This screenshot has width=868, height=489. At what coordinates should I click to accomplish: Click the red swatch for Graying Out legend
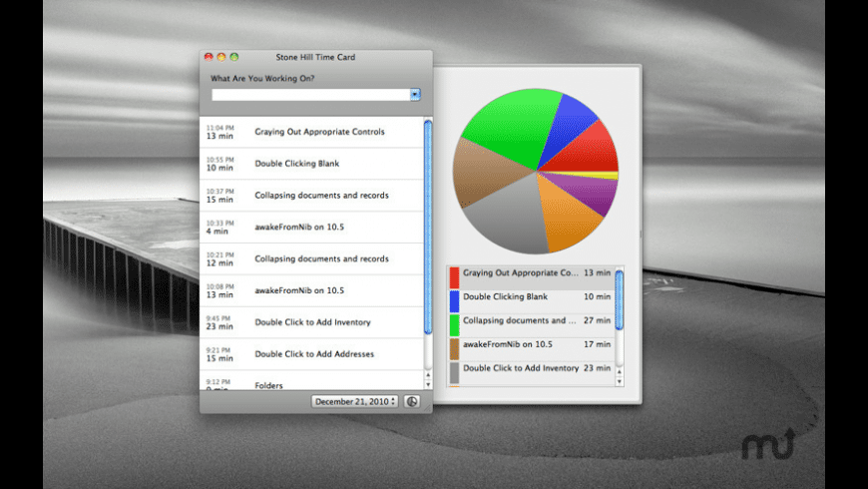[455, 277]
